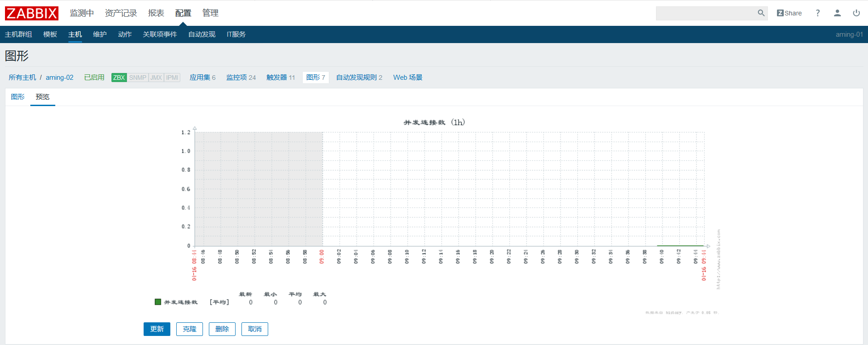This screenshot has width=868, height=345.
Task: Click the 已启用 status link
Action: click(94, 78)
